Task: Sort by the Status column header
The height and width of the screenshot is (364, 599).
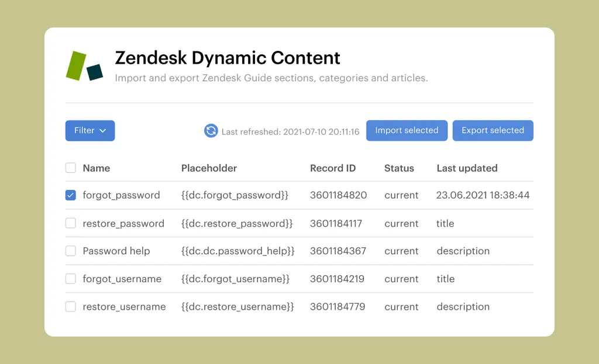Action: pos(399,168)
